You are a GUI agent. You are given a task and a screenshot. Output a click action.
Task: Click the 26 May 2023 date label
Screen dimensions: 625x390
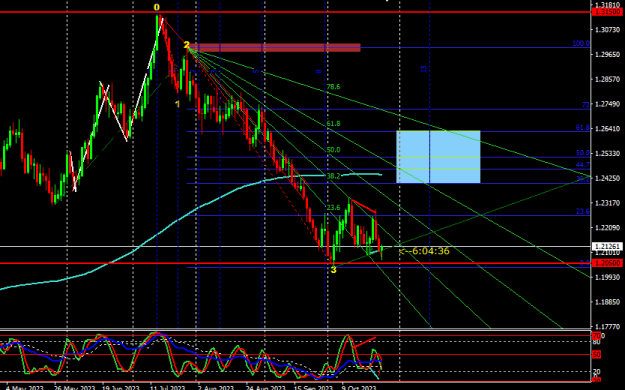pyautogui.click(x=75, y=388)
